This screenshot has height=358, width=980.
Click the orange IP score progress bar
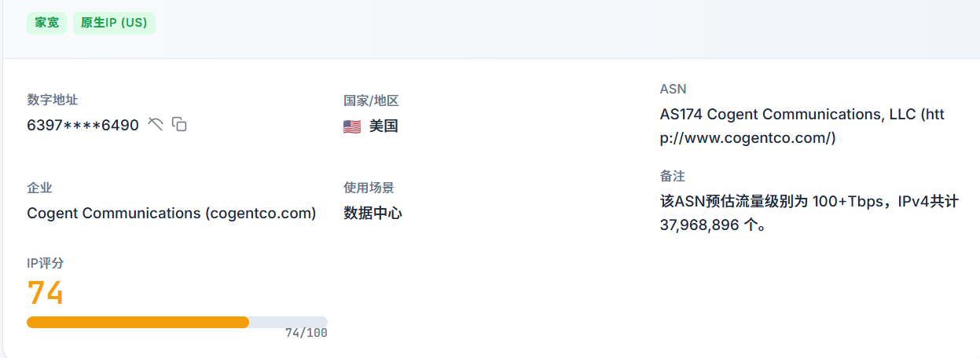(138, 322)
